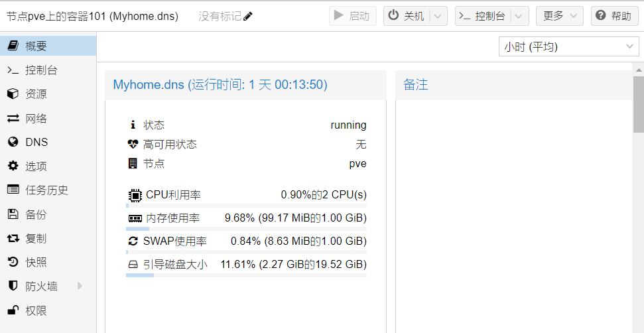Click the 11.61% disk usage value

click(x=294, y=265)
